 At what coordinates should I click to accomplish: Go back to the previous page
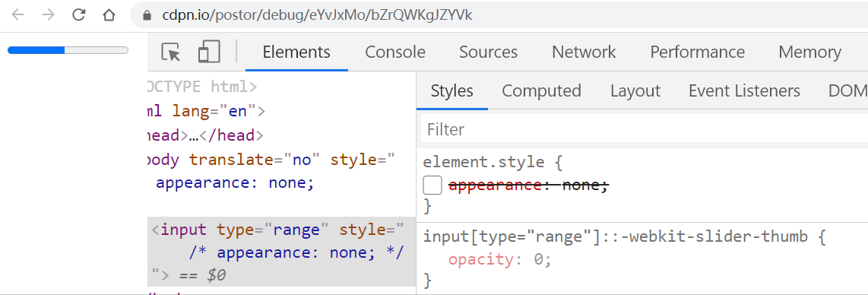pos(18,15)
